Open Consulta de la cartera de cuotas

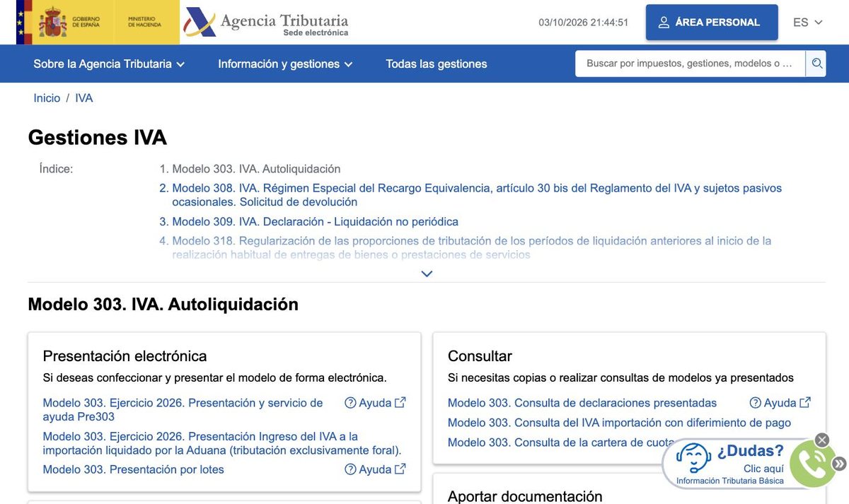560,443
